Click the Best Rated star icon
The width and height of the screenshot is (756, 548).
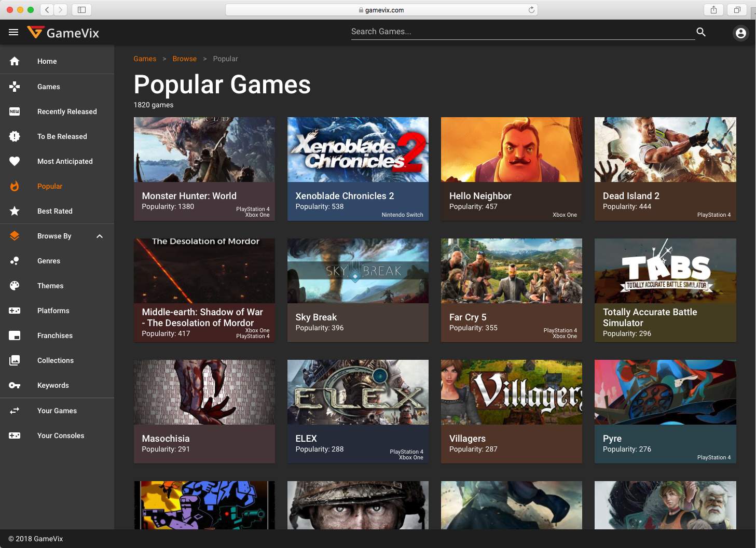pos(15,211)
